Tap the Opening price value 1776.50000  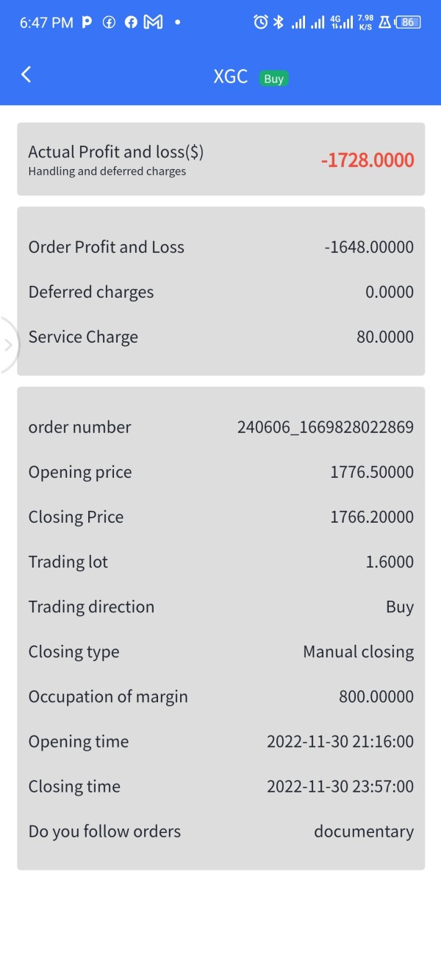tap(372, 472)
